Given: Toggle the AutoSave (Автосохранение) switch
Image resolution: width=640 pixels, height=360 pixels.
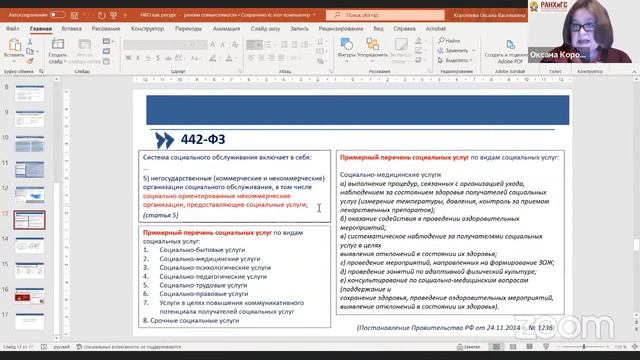Looking at the screenshot, I should pos(58,15).
